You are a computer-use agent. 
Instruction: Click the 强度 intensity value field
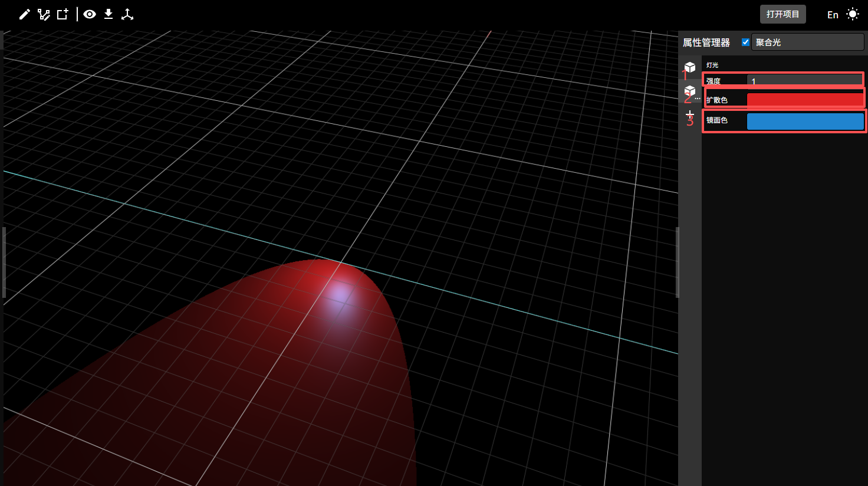point(805,81)
